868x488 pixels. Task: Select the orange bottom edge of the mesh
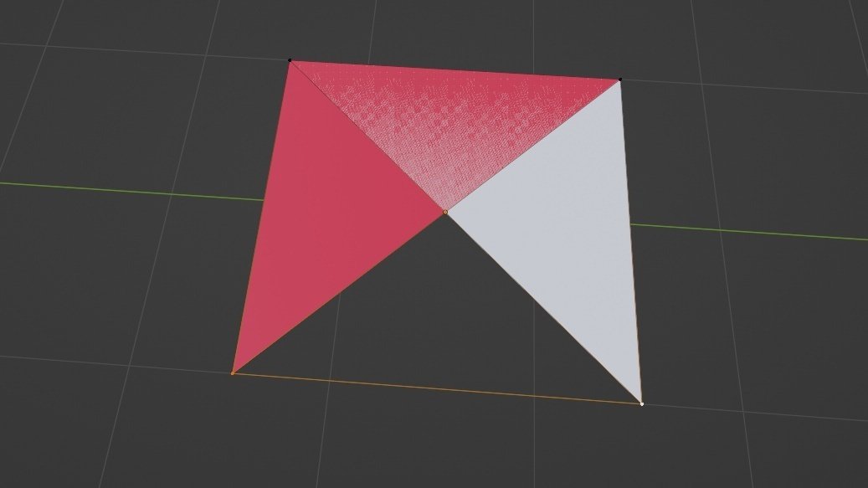437,389
